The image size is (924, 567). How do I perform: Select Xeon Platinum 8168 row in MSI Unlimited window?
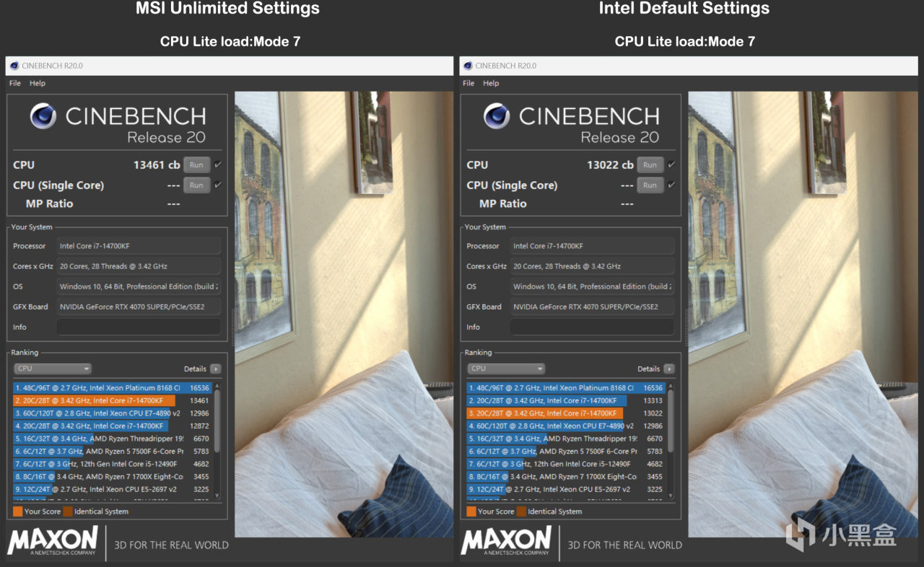point(112,388)
